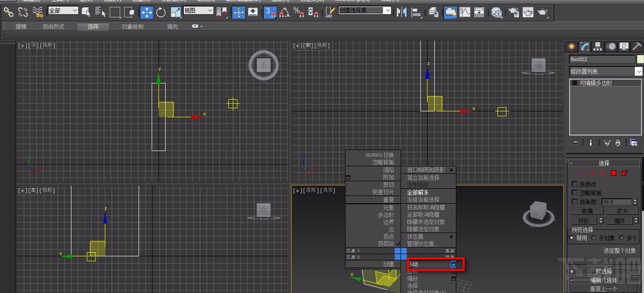The image size is (644, 293).
Task: Choose 孤立当前选择 in the quad menu
Action: (x=428, y=178)
